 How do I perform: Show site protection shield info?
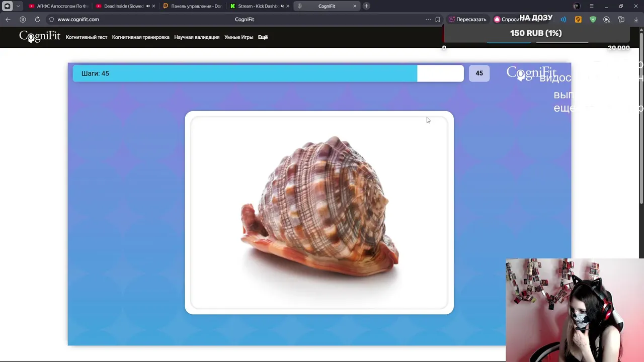point(51,20)
